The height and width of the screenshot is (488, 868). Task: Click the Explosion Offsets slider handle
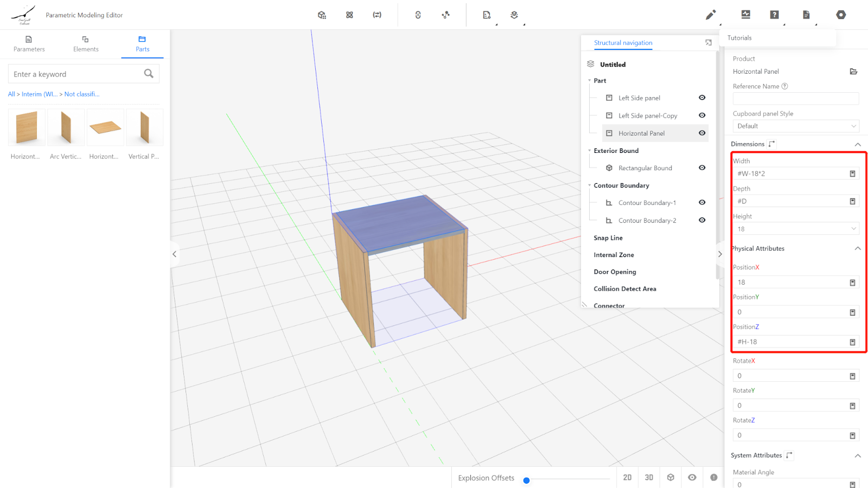click(x=526, y=480)
